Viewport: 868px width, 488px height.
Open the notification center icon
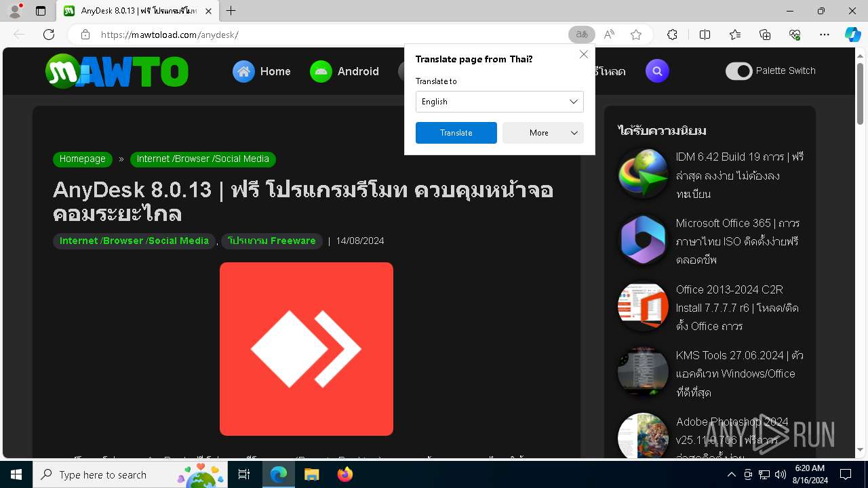[846, 475]
